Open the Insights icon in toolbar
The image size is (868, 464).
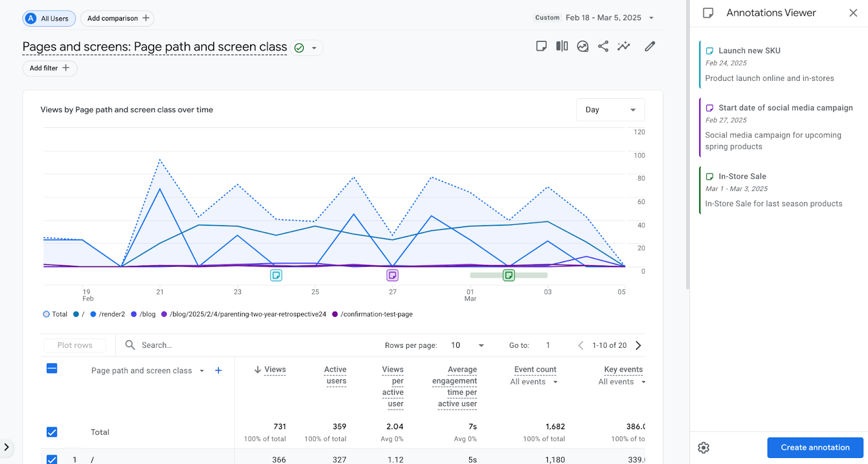pos(583,46)
